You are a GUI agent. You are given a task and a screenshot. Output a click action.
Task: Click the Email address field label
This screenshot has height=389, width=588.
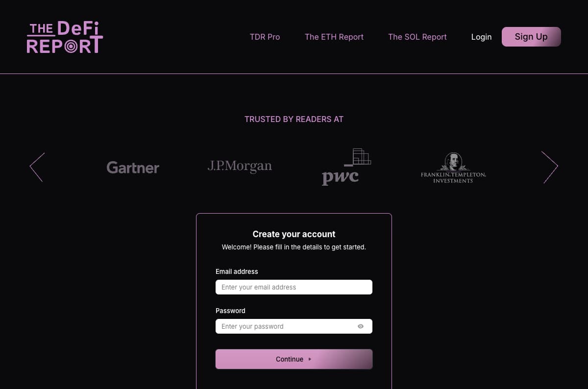click(x=237, y=271)
